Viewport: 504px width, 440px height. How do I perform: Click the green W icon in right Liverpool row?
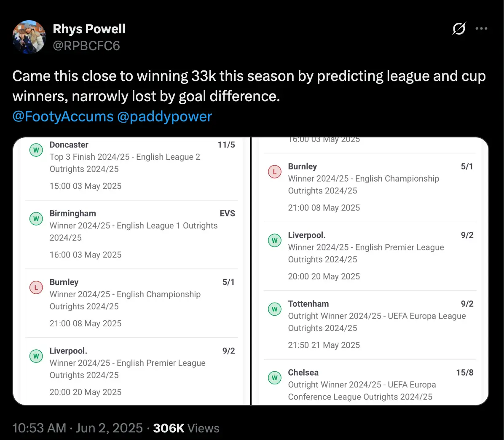point(275,241)
